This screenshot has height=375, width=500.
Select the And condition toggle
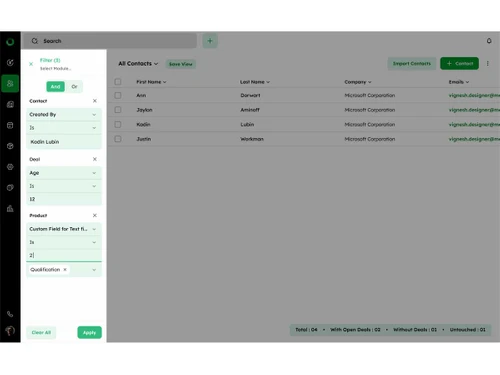click(55, 87)
